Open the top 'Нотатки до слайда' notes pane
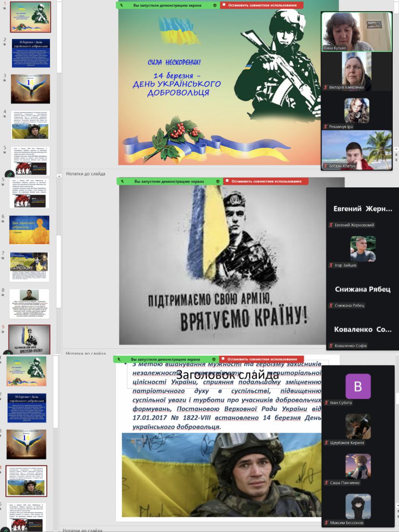The image size is (399, 532). click(x=86, y=174)
